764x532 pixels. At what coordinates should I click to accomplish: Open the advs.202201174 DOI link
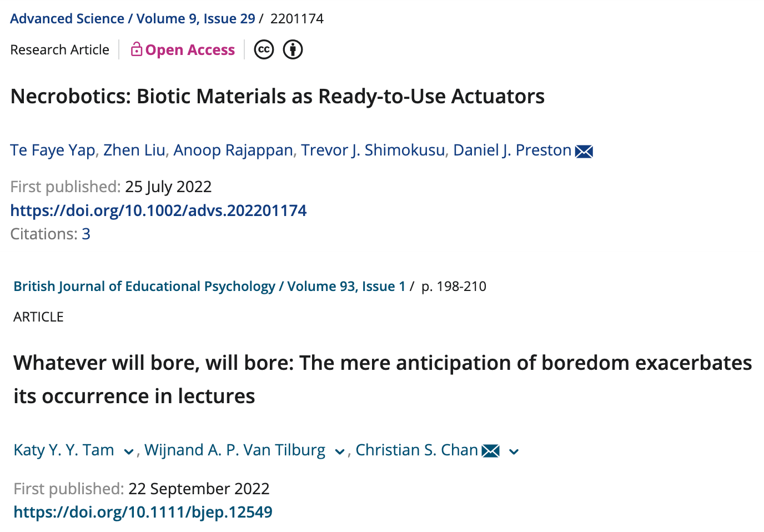point(158,210)
